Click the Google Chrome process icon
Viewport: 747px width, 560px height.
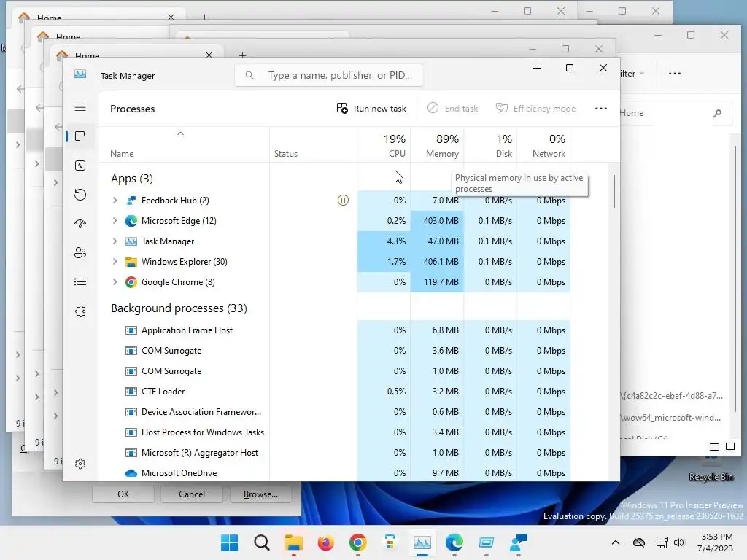point(131,282)
